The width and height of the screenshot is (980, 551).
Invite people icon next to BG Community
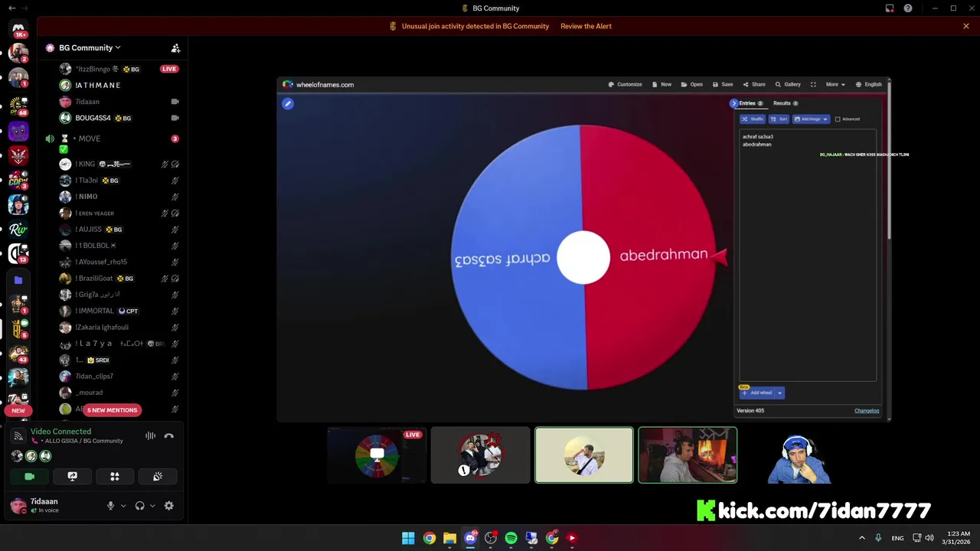pos(175,47)
